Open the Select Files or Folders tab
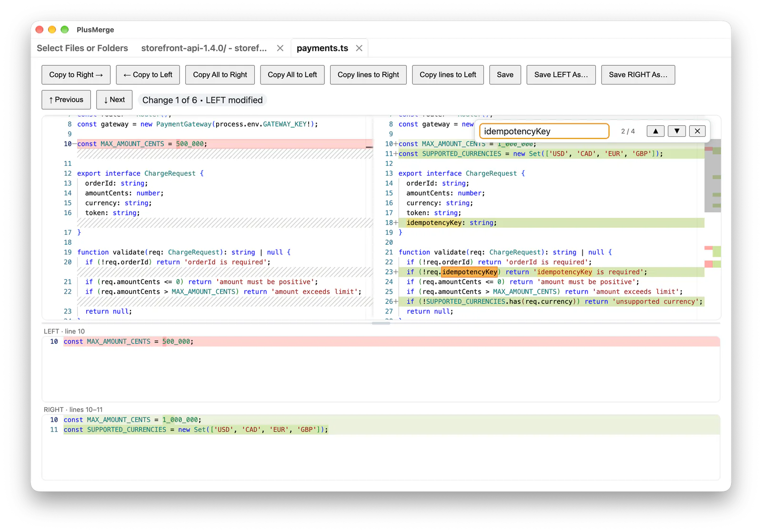Viewport: 762px width, 532px height. [82, 48]
